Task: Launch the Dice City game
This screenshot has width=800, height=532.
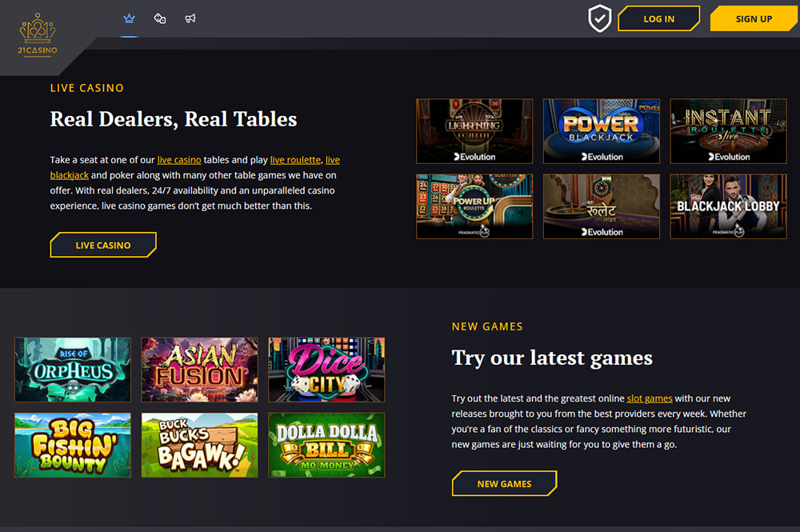Action: [326, 370]
